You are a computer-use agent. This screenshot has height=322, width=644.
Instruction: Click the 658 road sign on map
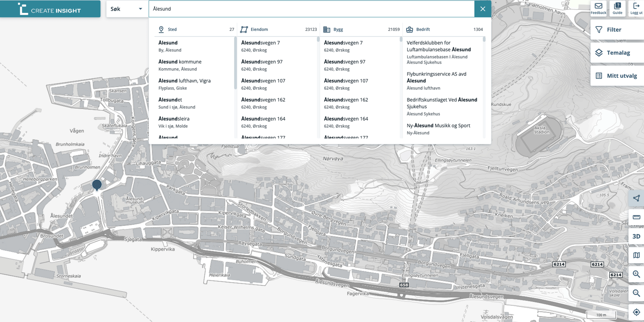pyautogui.click(x=404, y=285)
